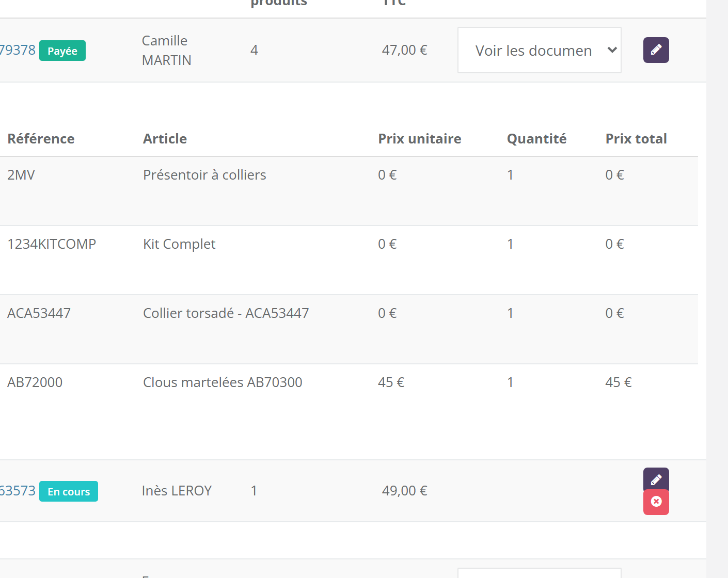Edit Camille MARTIN's order with pencil icon

[656, 50]
